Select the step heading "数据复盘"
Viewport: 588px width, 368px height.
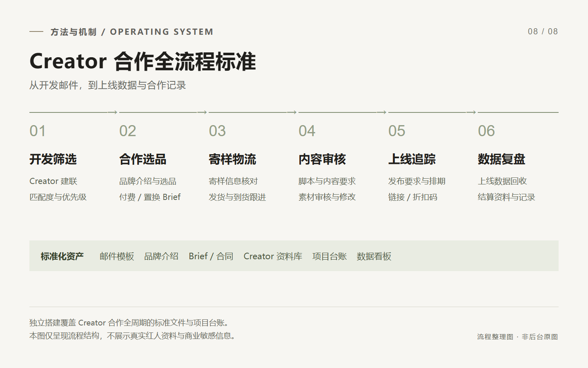(501, 159)
